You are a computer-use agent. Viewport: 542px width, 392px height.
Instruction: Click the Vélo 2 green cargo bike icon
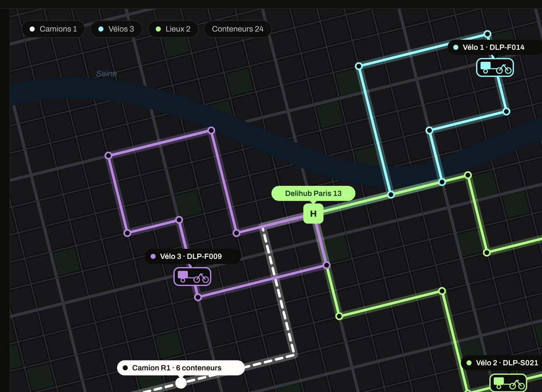coord(509,383)
